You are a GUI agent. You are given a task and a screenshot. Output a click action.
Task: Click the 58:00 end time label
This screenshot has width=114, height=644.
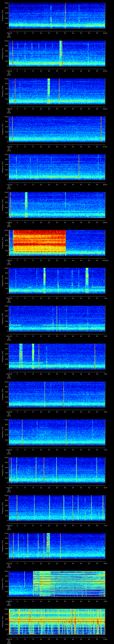coord(105,184)
